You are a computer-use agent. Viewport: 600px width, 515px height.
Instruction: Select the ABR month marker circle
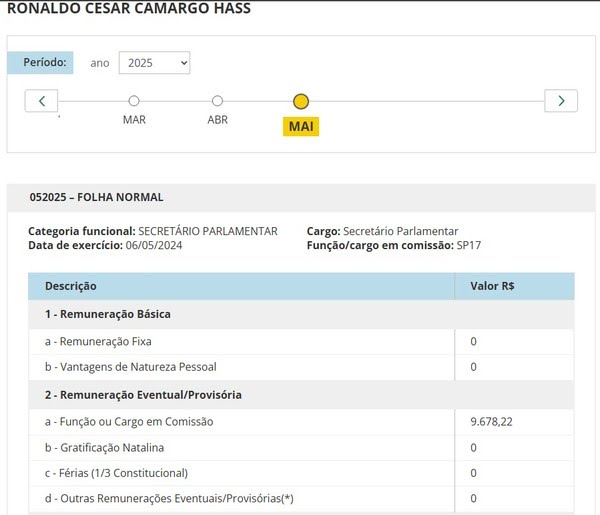point(217,101)
